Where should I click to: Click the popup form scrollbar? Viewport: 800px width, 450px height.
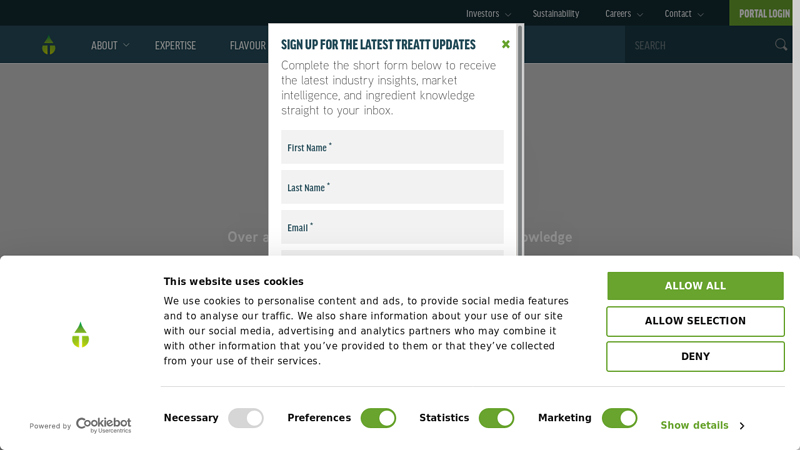520,138
